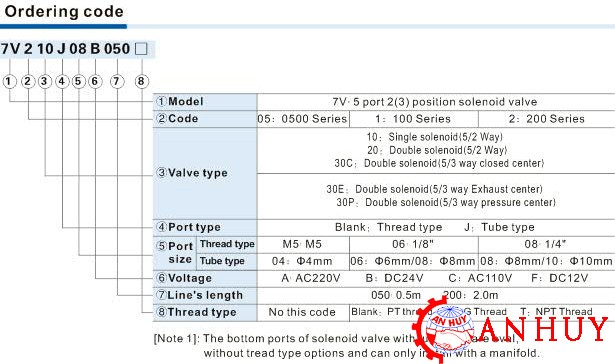The image size is (615, 364).
Task: Select the Thread type row label
Action: coord(197,312)
